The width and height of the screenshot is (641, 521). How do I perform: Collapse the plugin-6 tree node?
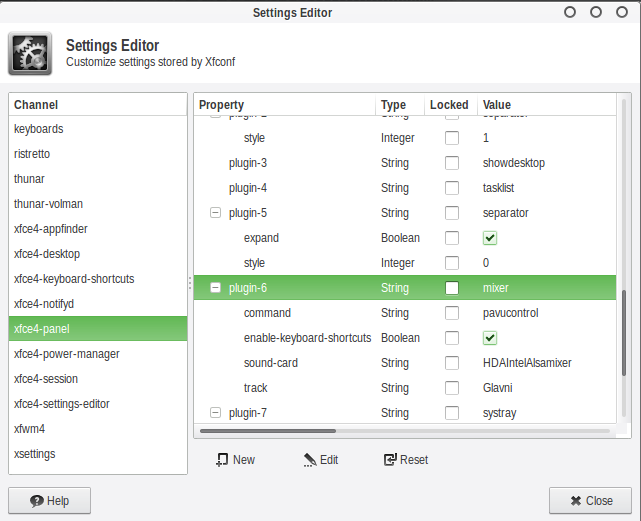(215, 288)
